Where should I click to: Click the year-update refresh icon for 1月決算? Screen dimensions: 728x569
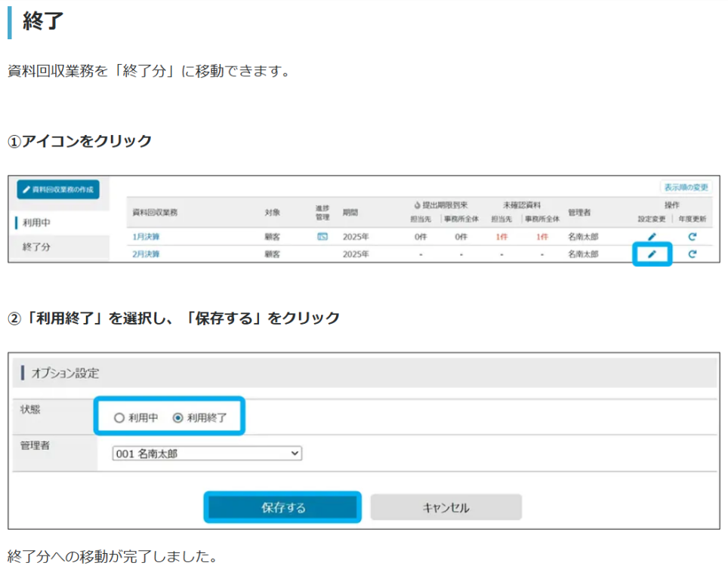[692, 236]
